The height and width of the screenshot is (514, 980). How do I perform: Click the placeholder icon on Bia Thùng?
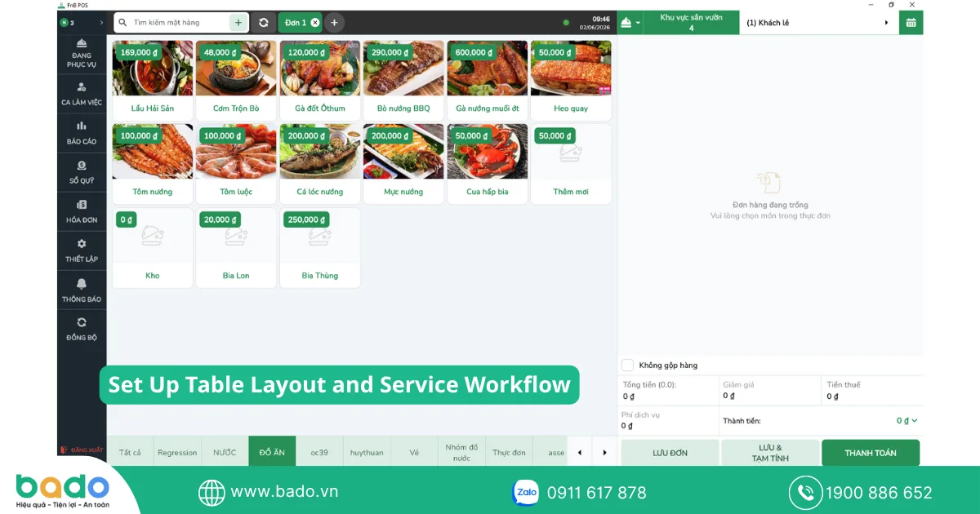coord(319,236)
